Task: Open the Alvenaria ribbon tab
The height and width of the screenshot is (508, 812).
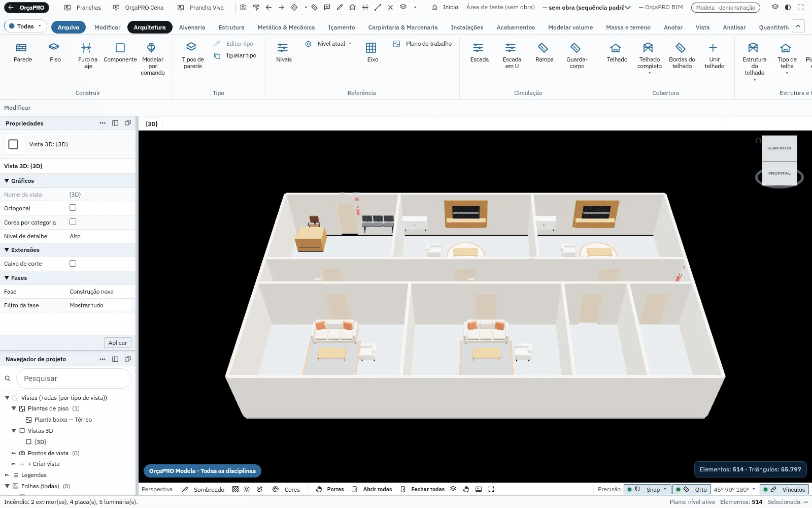Action: point(192,27)
